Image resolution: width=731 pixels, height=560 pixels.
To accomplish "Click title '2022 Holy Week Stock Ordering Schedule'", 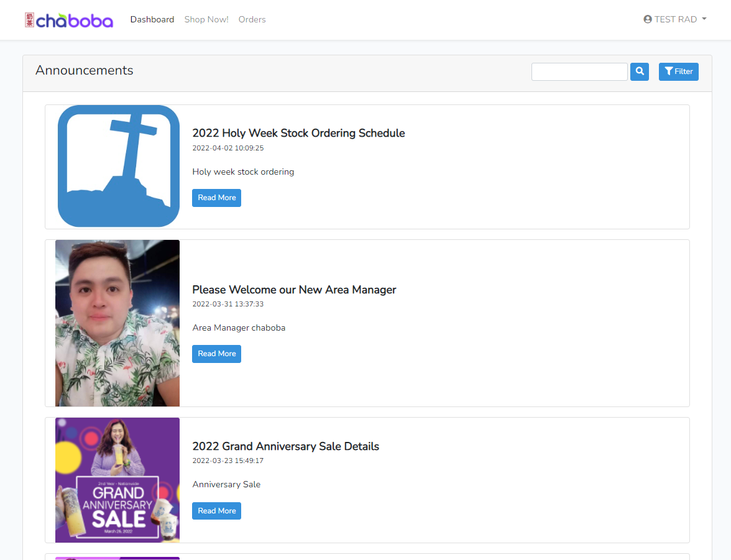I will 298,134.
